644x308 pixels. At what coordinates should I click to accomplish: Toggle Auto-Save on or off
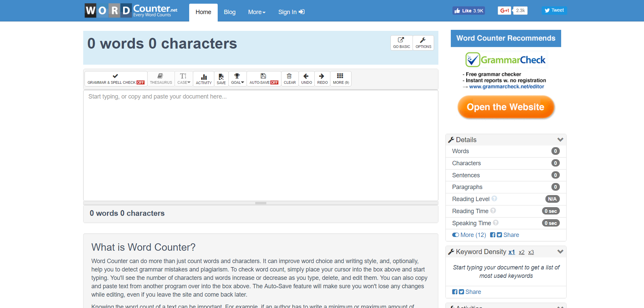click(x=264, y=79)
